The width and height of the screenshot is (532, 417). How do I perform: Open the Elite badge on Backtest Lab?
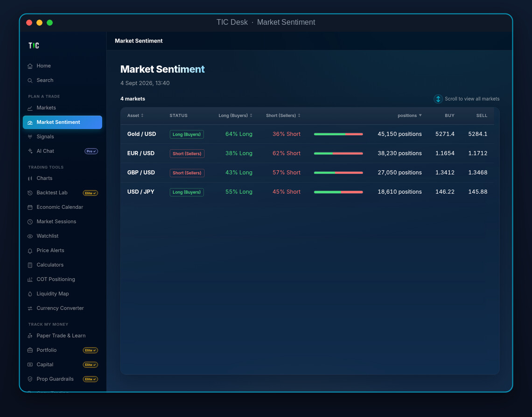(90, 193)
